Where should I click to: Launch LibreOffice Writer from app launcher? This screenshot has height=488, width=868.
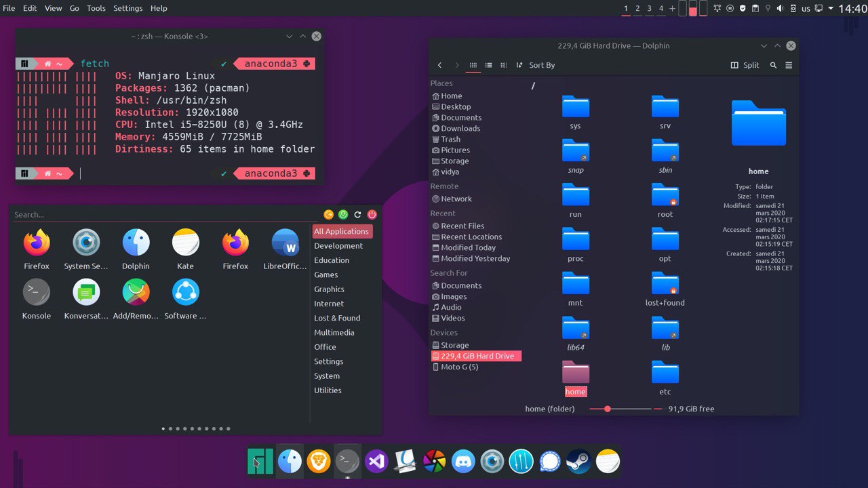click(x=285, y=243)
